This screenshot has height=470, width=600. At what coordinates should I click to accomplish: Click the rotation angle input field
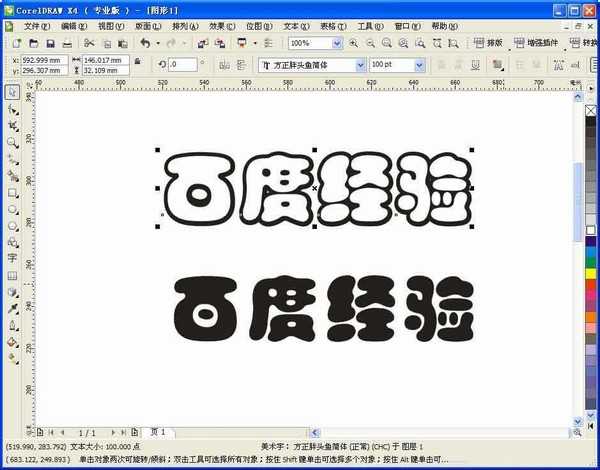pos(188,64)
